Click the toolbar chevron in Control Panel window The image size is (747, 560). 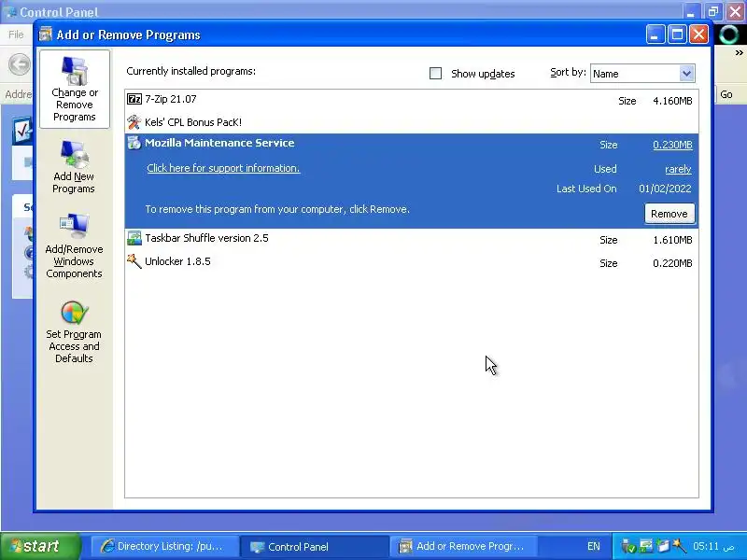(739, 53)
